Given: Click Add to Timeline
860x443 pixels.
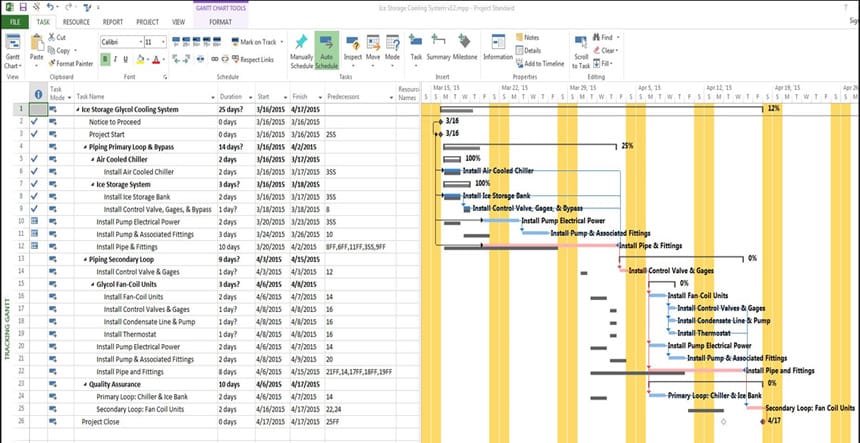Looking at the screenshot, I should [x=540, y=64].
